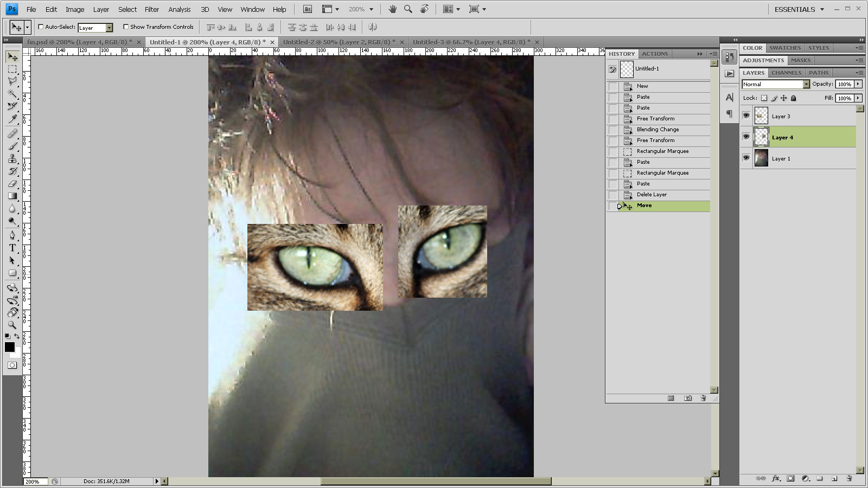Image resolution: width=868 pixels, height=488 pixels.
Task: Select the Polygonal Lasso tool
Action: pyautogui.click(x=12, y=81)
